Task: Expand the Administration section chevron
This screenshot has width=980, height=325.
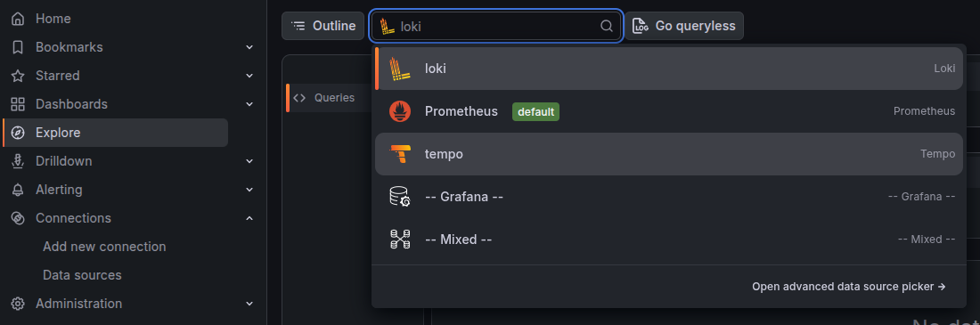Action: click(x=249, y=304)
